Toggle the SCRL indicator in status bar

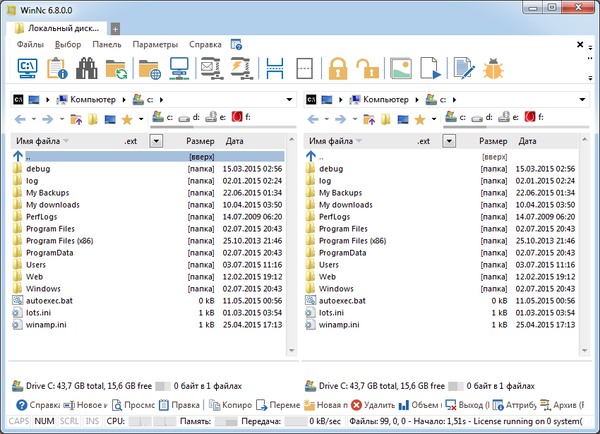tap(70, 422)
